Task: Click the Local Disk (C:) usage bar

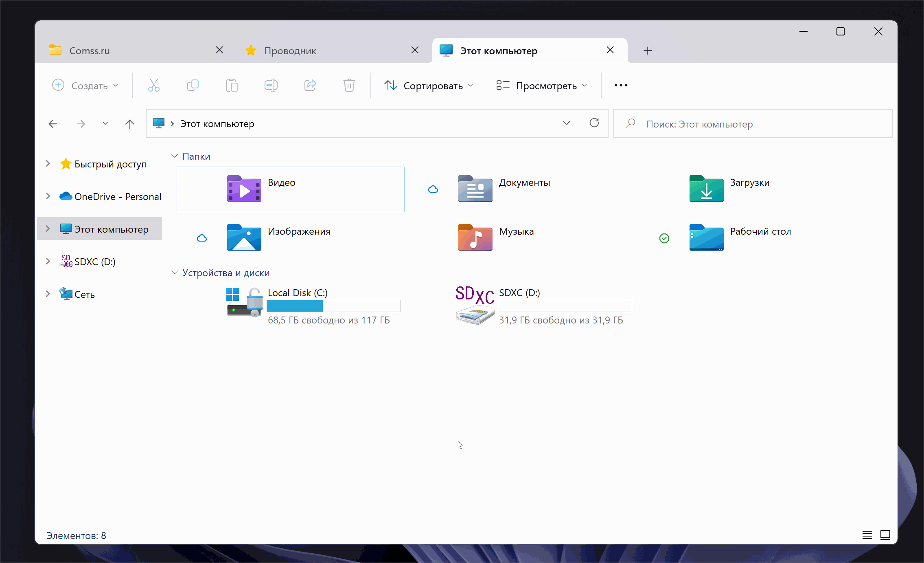Action: [x=333, y=306]
